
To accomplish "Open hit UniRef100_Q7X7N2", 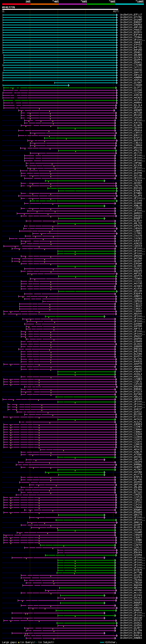I will 131,17.
